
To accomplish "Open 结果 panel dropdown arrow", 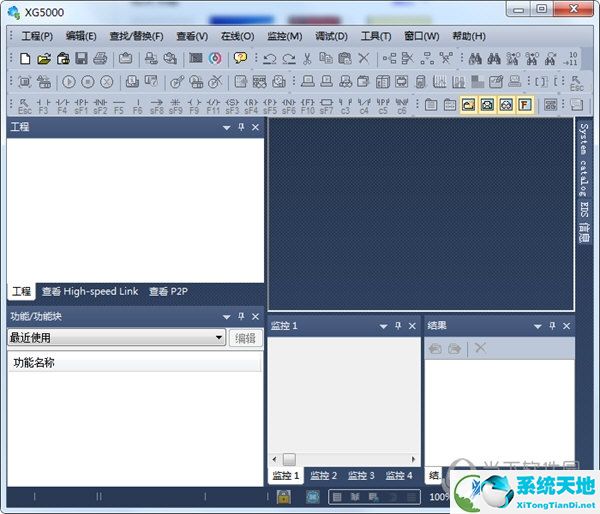I will click(538, 326).
